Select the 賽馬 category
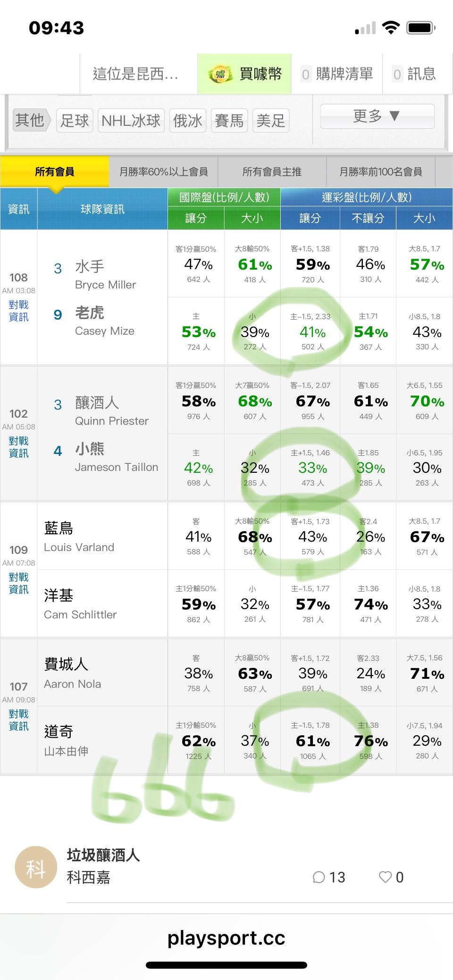 click(x=229, y=121)
